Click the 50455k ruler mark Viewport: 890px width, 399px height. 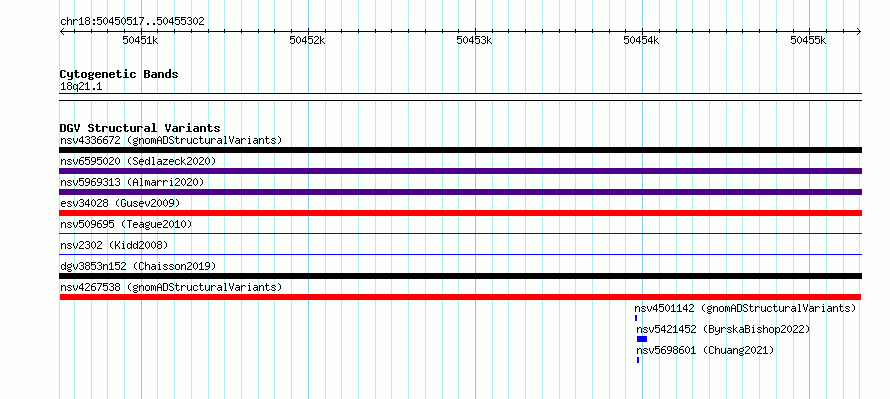click(809, 40)
